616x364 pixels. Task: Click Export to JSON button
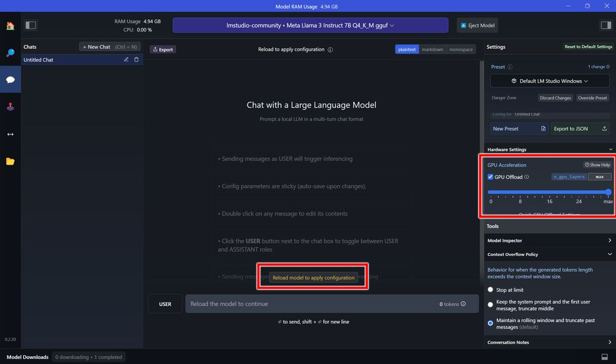tap(580, 128)
